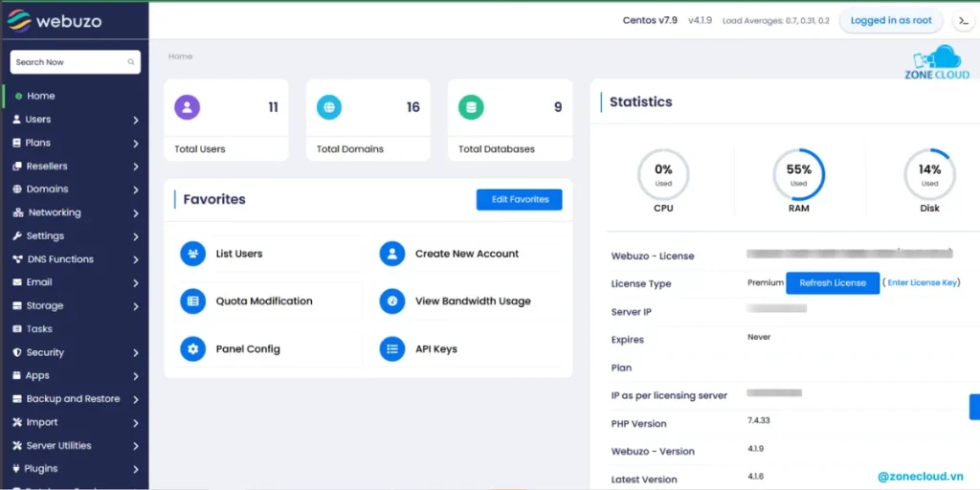Click the Total Domains card label
Image resolution: width=980 pixels, height=490 pixels.
click(x=350, y=149)
